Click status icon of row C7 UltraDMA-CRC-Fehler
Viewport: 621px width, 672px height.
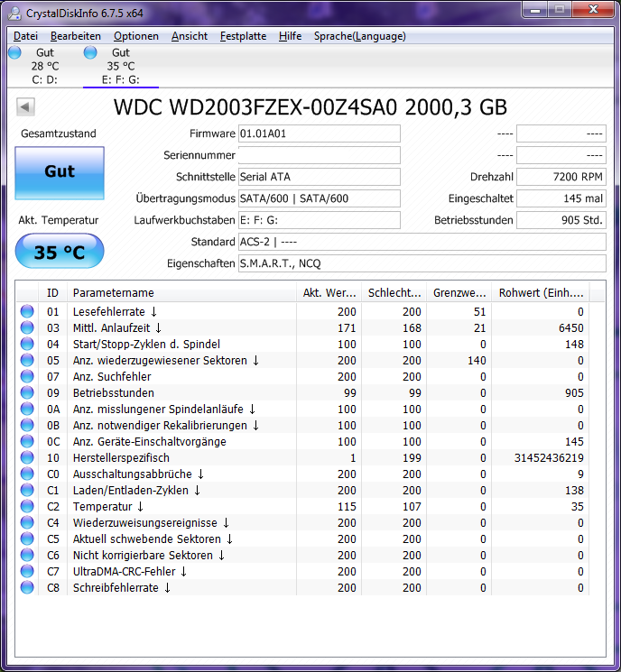pyautogui.click(x=27, y=571)
